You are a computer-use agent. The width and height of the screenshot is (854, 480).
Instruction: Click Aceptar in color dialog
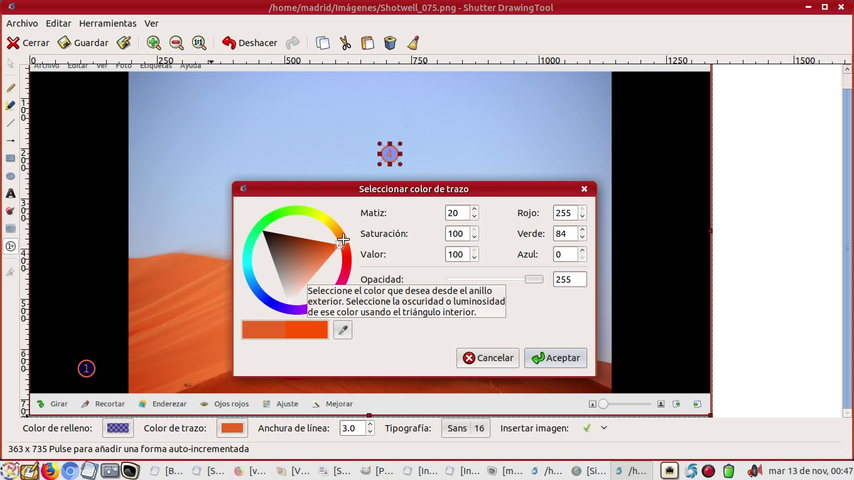pos(556,358)
